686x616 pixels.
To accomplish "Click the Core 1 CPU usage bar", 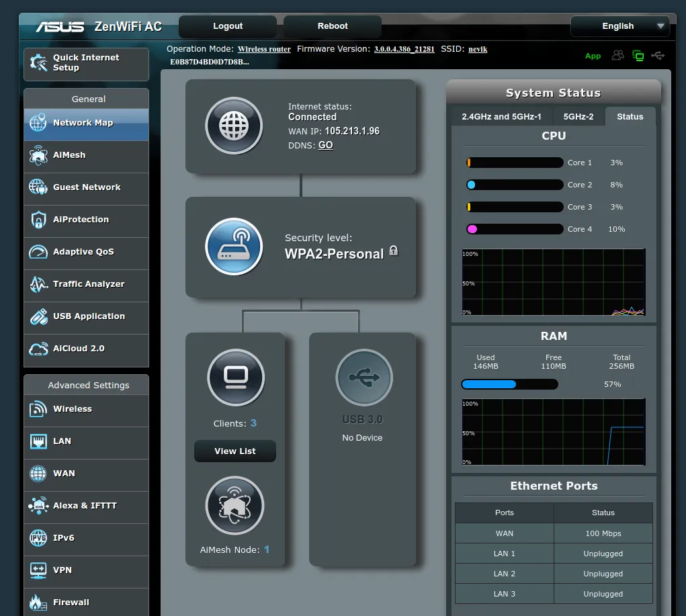I will pyautogui.click(x=515, y=163).
